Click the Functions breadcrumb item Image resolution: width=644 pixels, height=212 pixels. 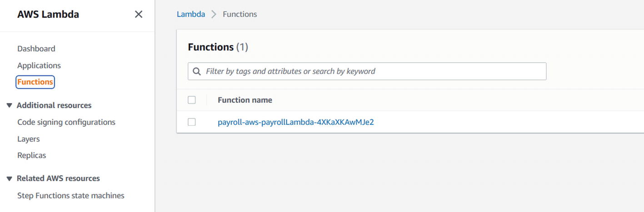[240, 15]
